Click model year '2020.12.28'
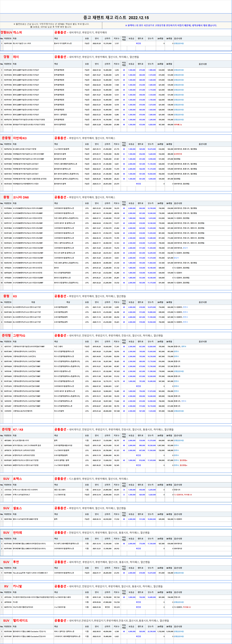This screenshot has width=232, height=644. click(97, 124)
